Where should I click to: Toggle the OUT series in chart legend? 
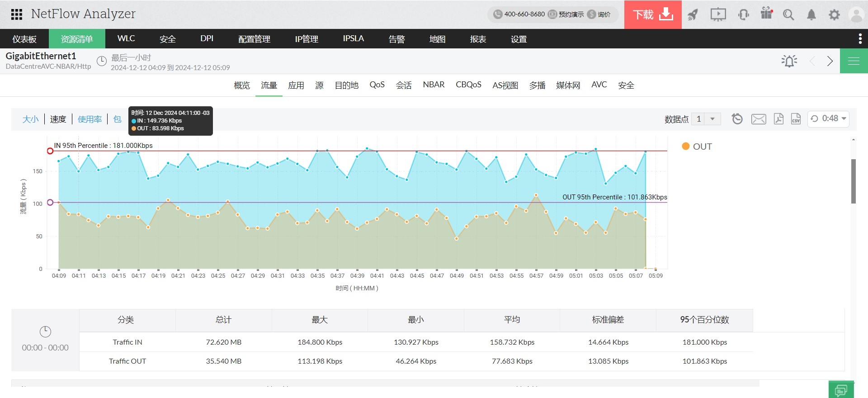coord(697,147)
